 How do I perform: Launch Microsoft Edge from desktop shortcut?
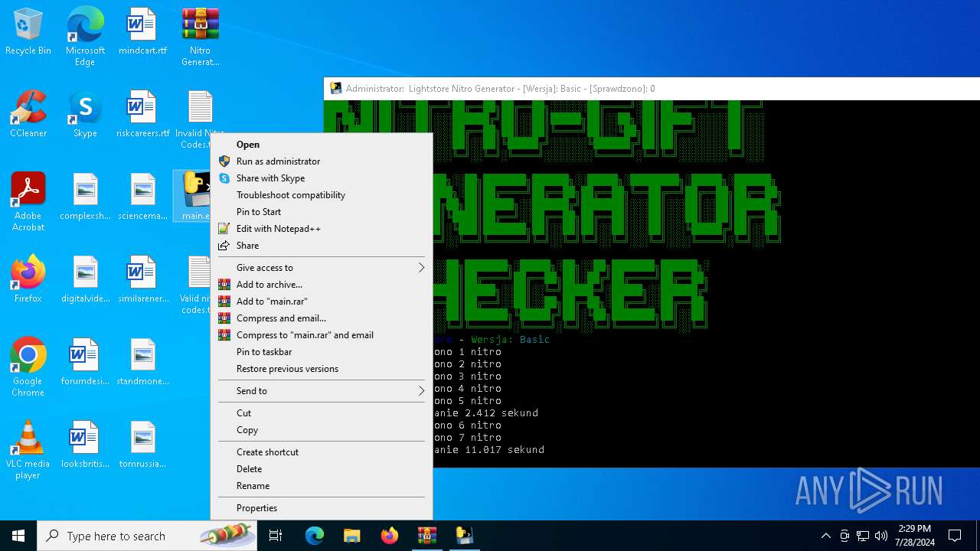pyautogui.click(x=85, y=37)
